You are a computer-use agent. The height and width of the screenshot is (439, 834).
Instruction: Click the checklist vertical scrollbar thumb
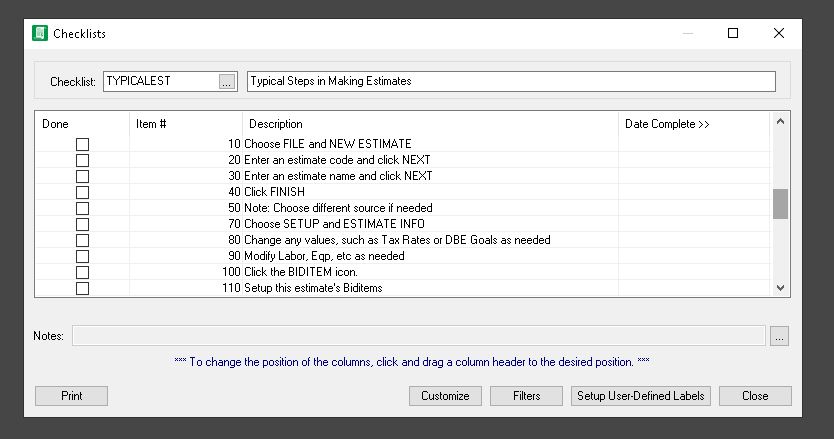pos(780,204)
